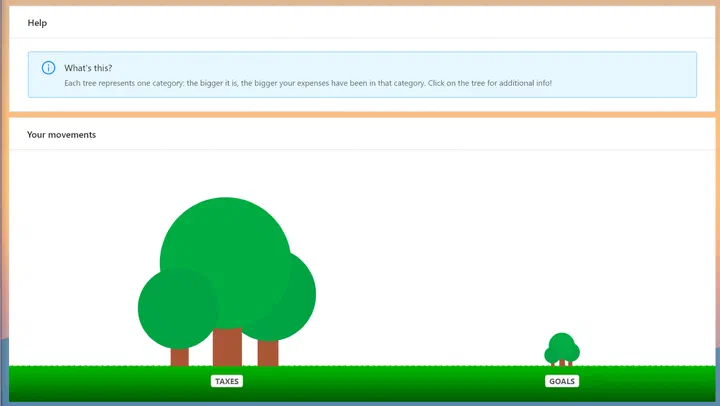Click the 'Each tree represents one category' description
Viewport: 720px width, 406px height.
click(308, 83)
